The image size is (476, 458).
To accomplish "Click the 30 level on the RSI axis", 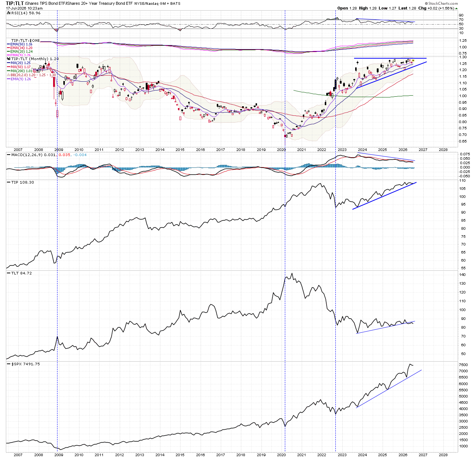I will point(461,29).
